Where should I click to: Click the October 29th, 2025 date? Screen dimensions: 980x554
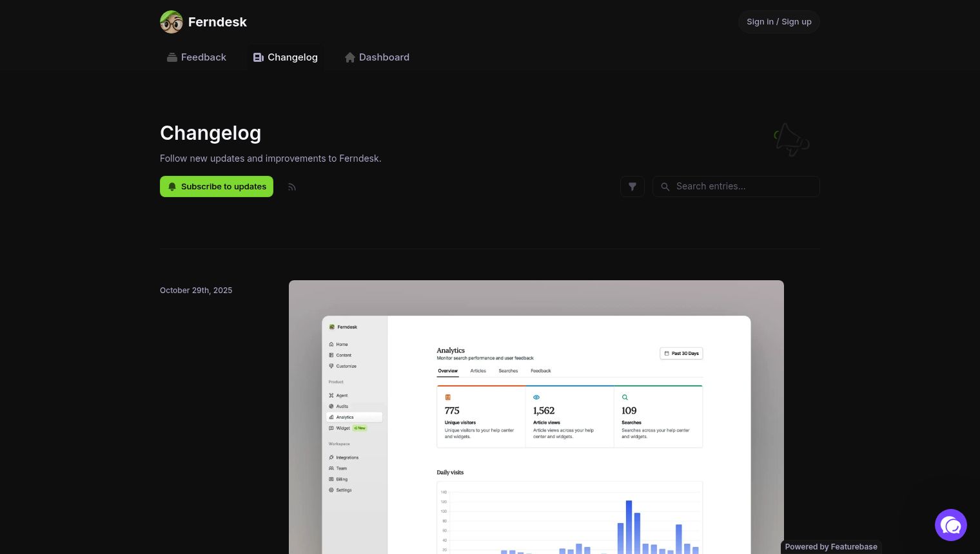pyautogui.click(x=196, y=290)
